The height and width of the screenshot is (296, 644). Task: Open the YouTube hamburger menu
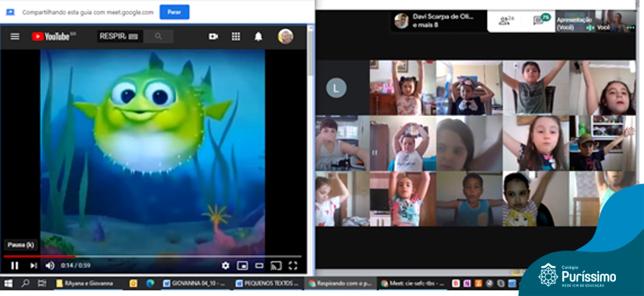click(15, 36)
